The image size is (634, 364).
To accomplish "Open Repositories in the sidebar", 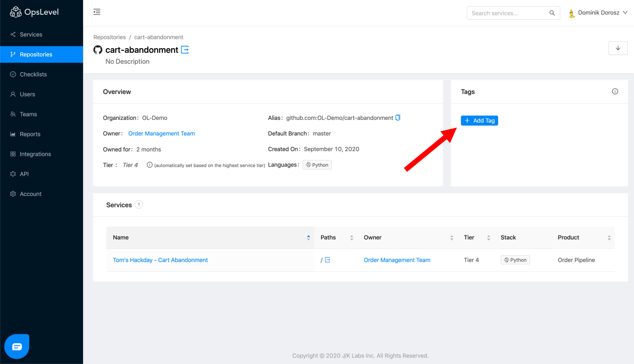I will [41, 55].
